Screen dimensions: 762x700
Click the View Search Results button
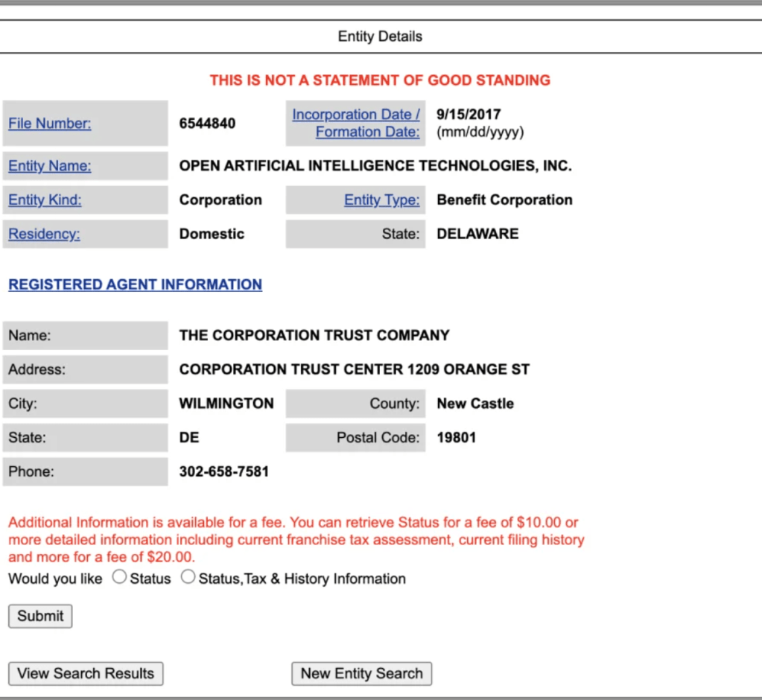86,673
